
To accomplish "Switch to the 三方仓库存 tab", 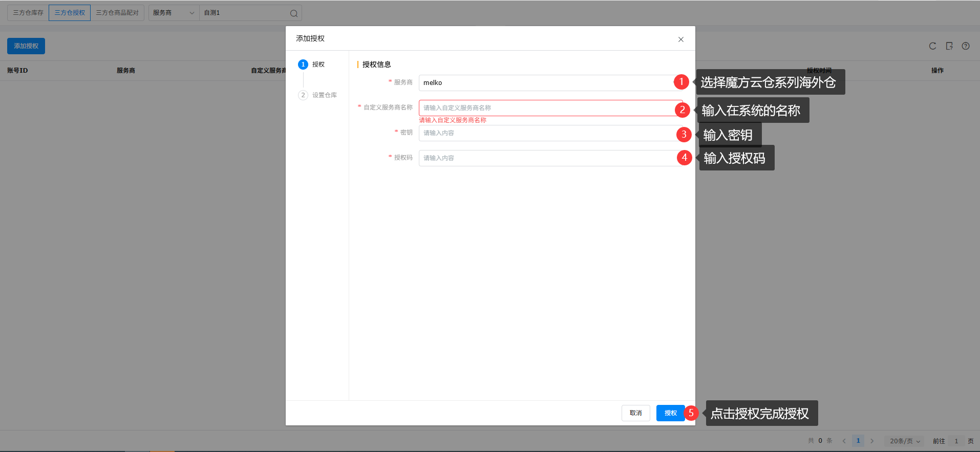I will coord(28,13).
